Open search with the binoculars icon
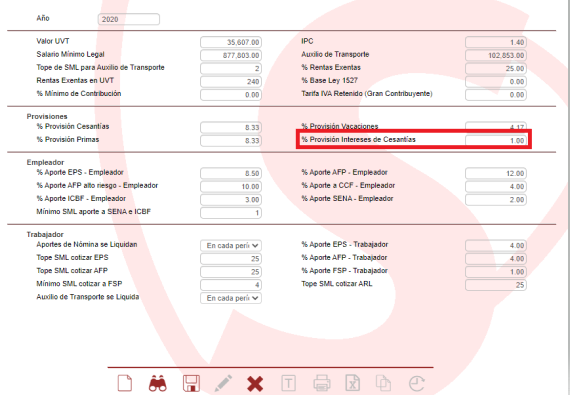The image size is (570, 395). (x=158, y=383)
